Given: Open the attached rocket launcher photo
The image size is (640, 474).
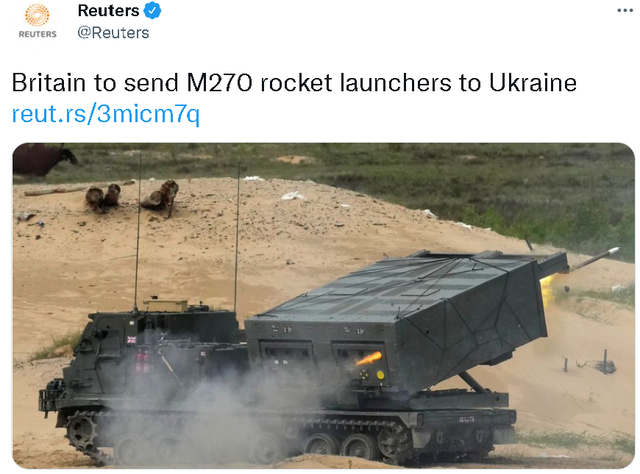Looking at the screenshot, I should click(x=323, y=305).
